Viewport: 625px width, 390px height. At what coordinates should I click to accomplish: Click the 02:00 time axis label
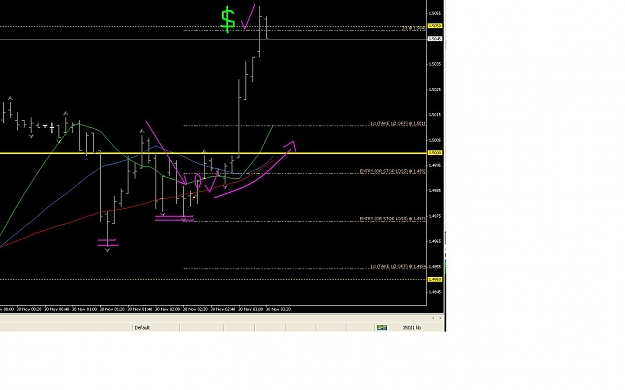coord(167,309)
